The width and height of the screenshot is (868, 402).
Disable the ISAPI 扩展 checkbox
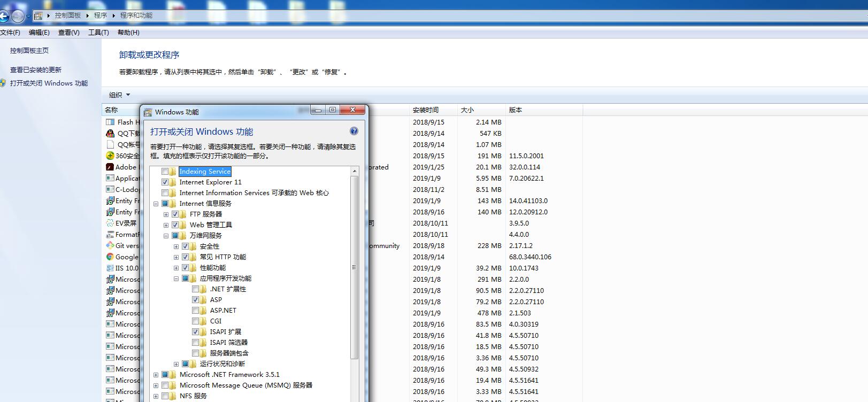point(195,332)
